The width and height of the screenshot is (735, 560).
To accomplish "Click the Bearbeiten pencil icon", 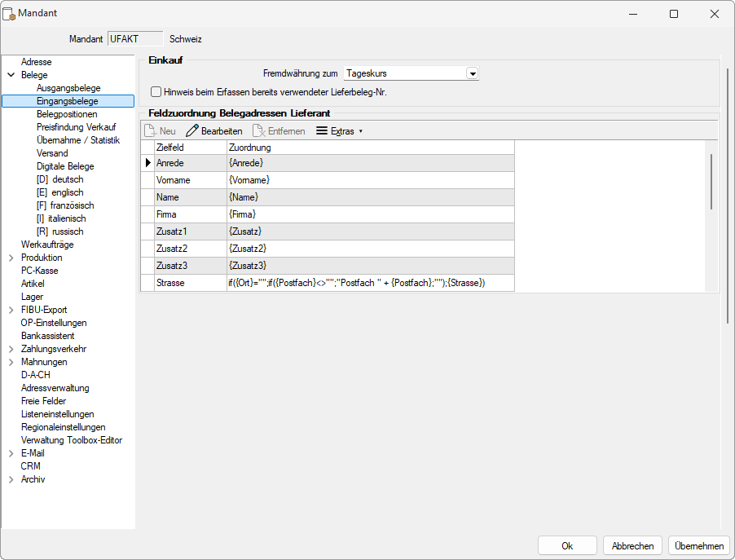I will [x=192, y=130].
